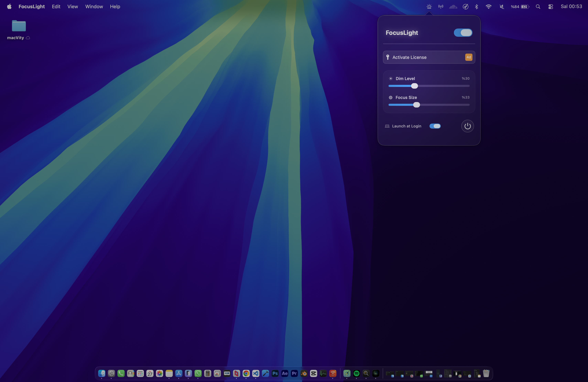Open the FocusLight application menu

point(31,6)
